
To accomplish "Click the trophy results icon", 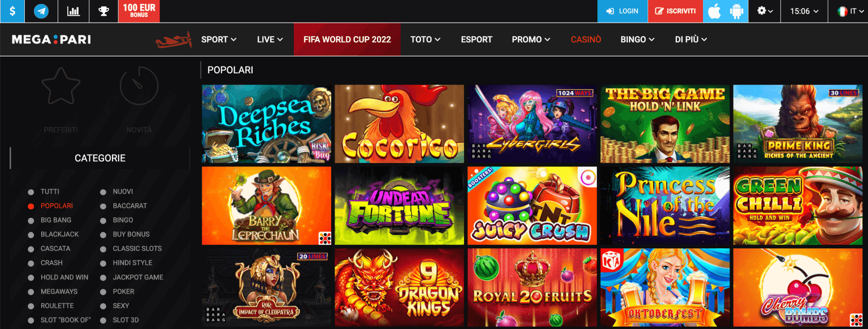I will click(x=103, y=11).
